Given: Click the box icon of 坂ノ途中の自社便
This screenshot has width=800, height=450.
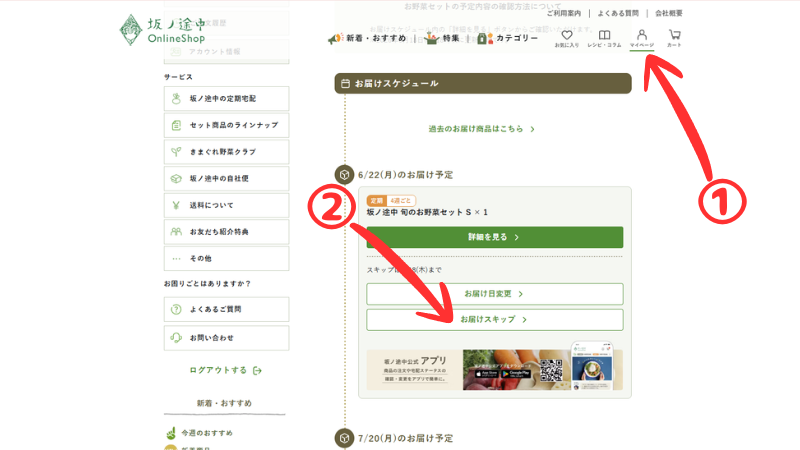Looking at the screenshot, I should pos(176,179).
